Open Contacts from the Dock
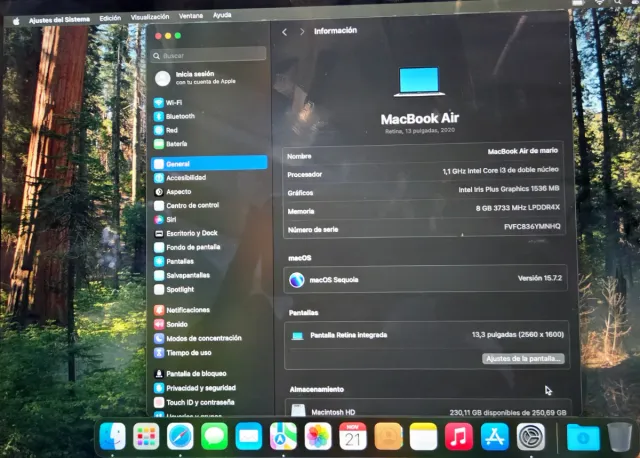Viewport: 640px width, 458px height. pyautogui.click(x=388, y=436)
